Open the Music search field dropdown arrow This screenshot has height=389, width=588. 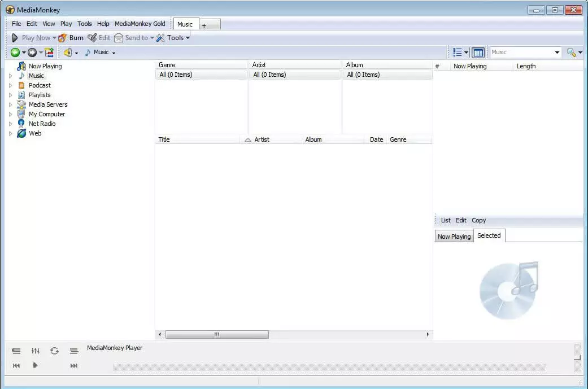click(557, 53)
